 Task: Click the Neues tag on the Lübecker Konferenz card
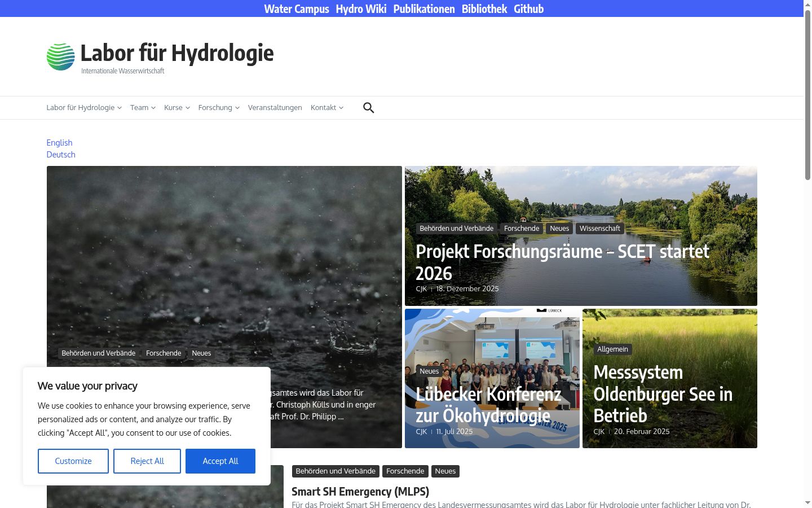429,371
